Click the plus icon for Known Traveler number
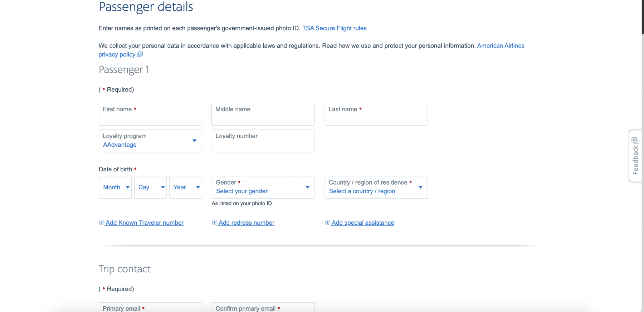 102,223
